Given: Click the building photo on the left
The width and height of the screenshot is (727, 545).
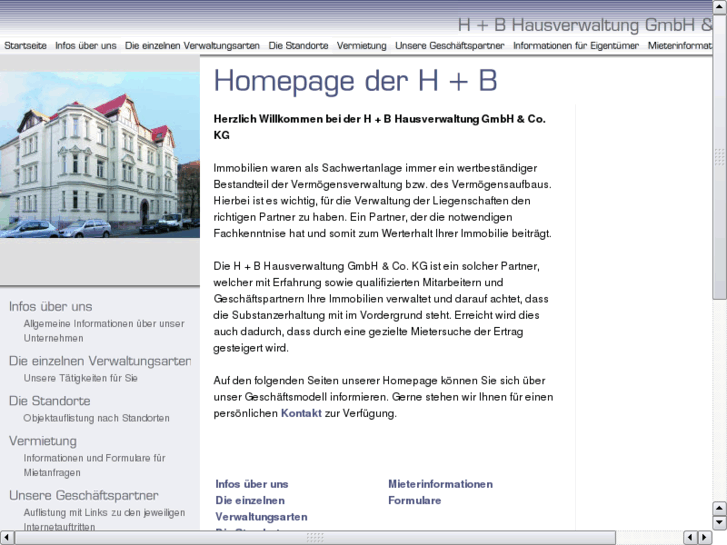Looking at the screenshot, I should (x=100, y=155).
